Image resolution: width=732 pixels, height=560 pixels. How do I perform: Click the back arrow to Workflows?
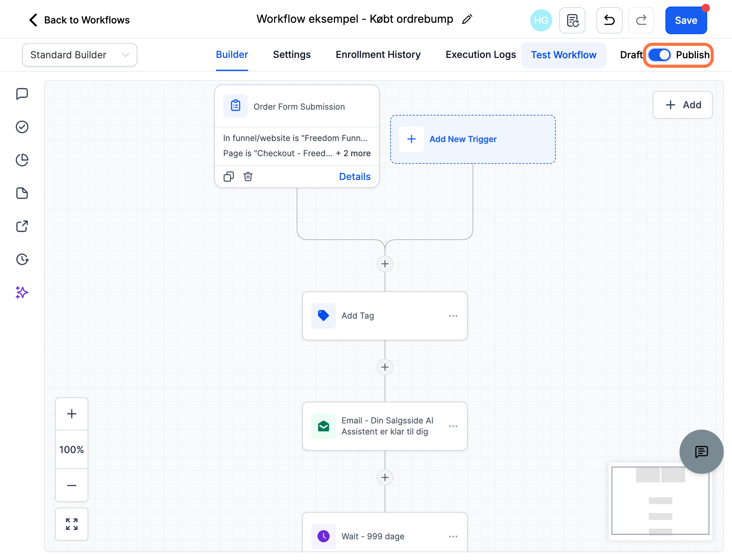coord(33,20)
